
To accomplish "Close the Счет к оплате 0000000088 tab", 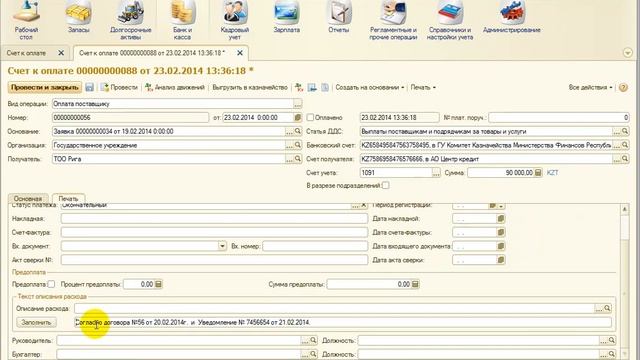I will tap(240, 53).
